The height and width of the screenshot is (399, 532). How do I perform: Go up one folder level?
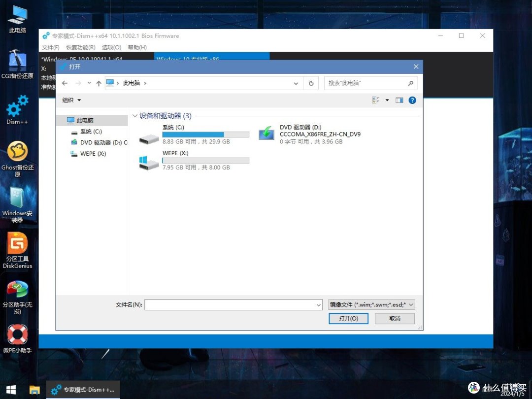point(99,83)
